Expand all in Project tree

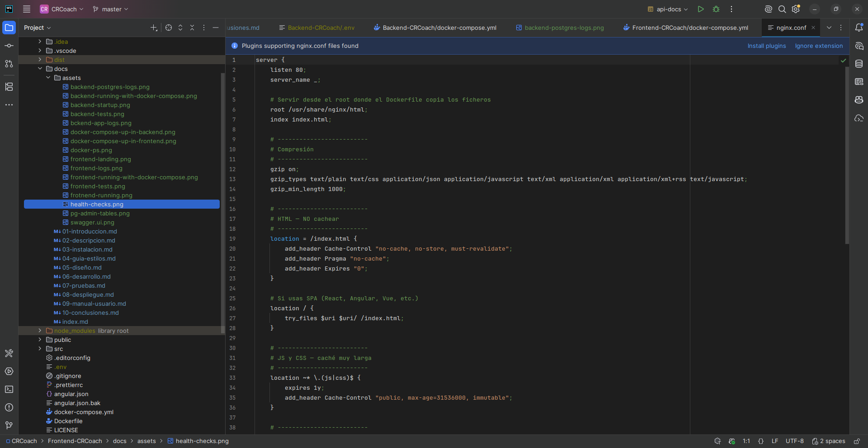[180, 28]
